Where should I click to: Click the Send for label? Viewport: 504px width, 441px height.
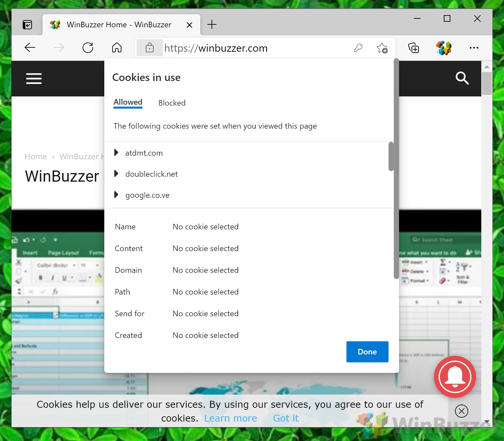[x=130, y=314]
